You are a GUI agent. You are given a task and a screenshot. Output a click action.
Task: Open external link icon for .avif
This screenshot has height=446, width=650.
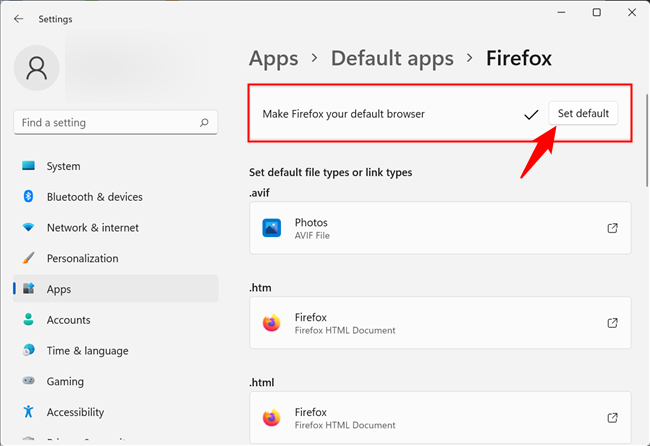point(612,228)
